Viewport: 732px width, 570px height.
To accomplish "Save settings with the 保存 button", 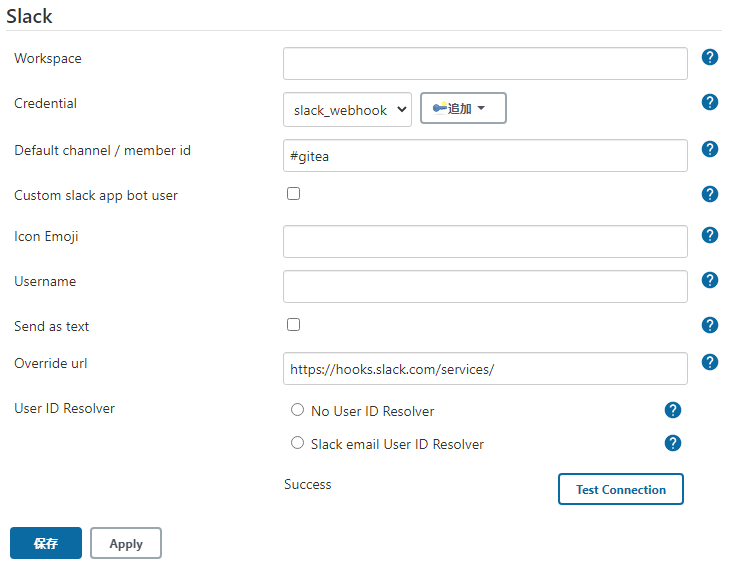I will coord(46,544).
